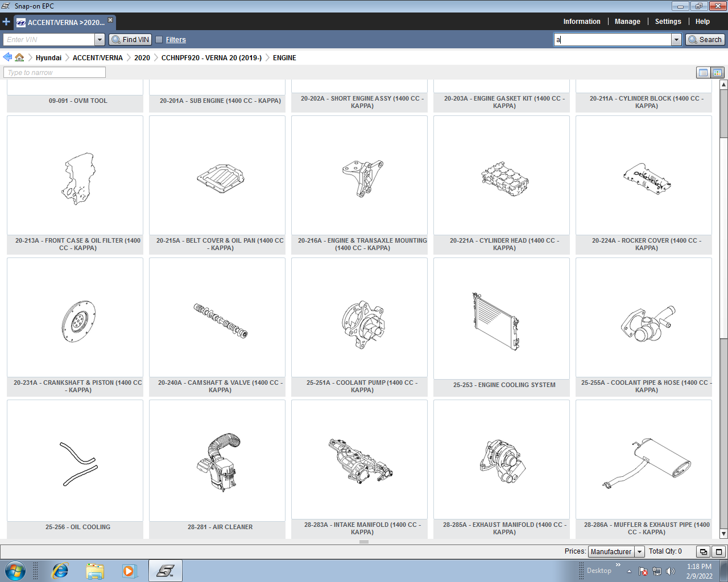Viewport: 728px width, 582px height.
Task: Open a new tab with plus icon
Action: pos(6,22)
